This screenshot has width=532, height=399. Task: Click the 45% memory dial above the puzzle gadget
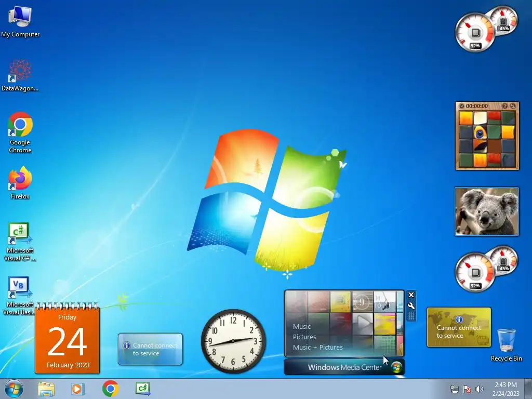click(503, 20)
